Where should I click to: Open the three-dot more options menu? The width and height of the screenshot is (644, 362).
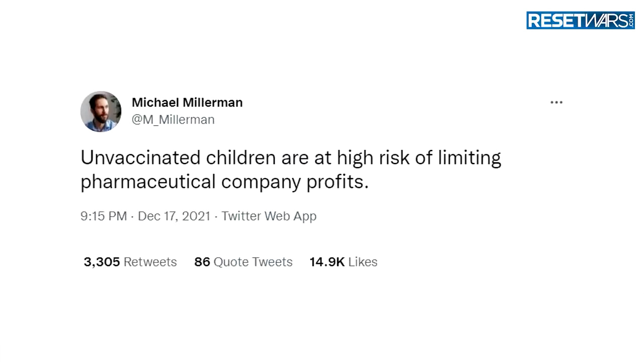tap(556, 103)
